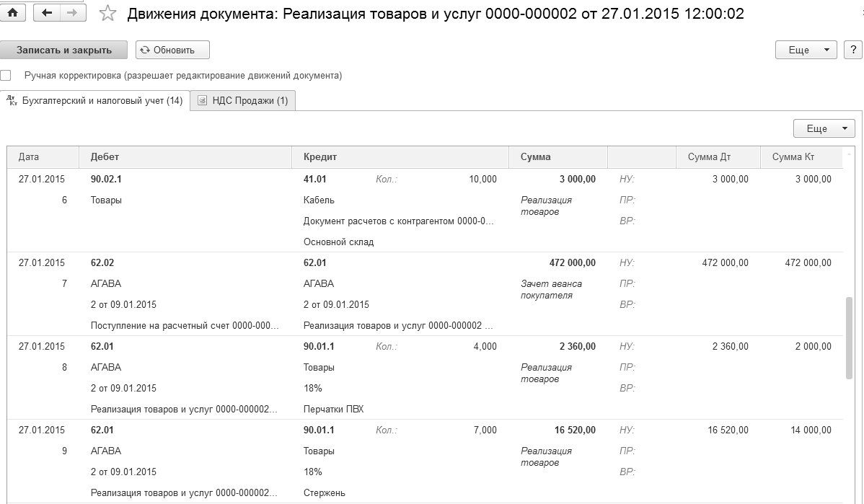Expand the Еще menu above the table

[x=824, y=128]
